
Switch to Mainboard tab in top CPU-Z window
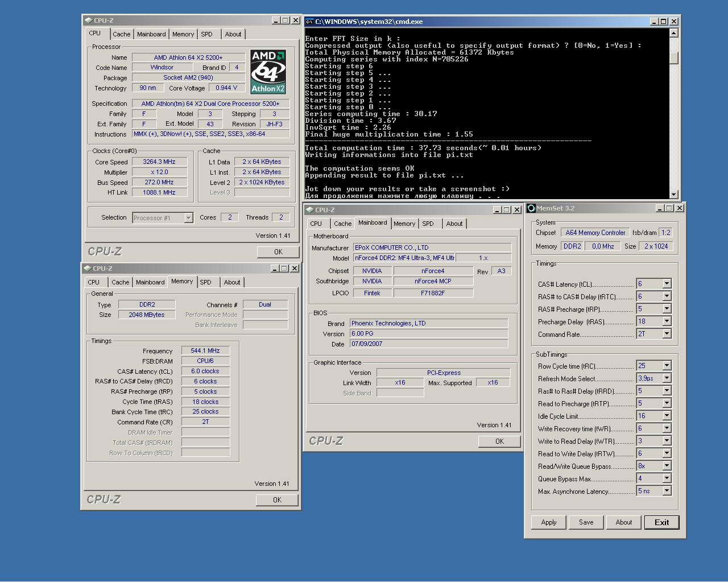151,34
